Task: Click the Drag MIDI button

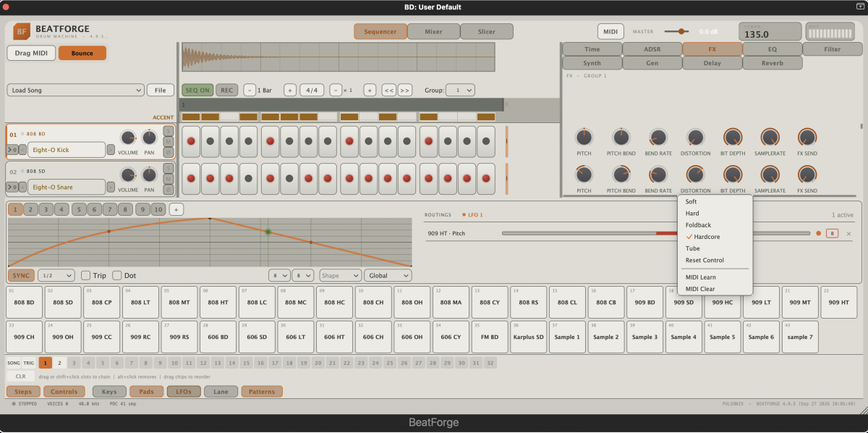Action: tap(31, 53)
